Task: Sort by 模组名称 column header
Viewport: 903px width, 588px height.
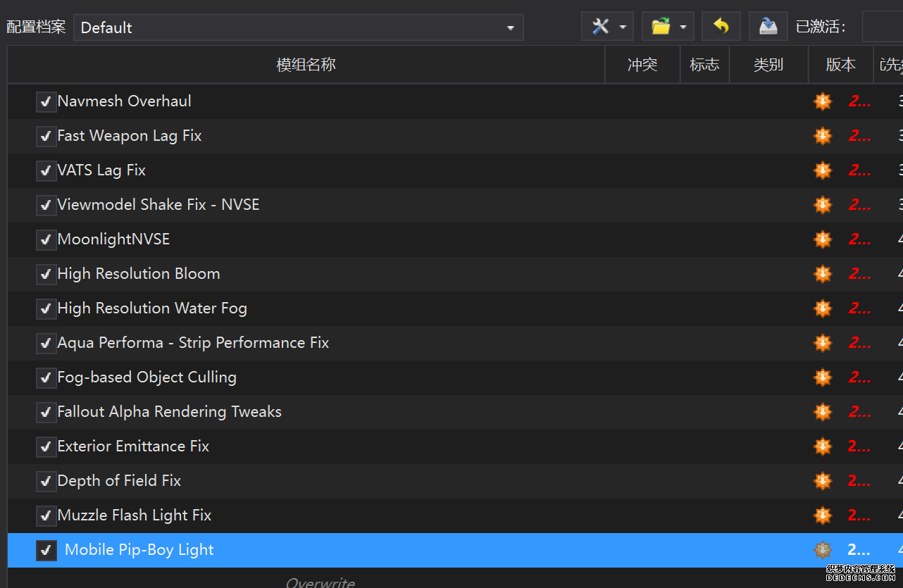Action: [306, 65]
